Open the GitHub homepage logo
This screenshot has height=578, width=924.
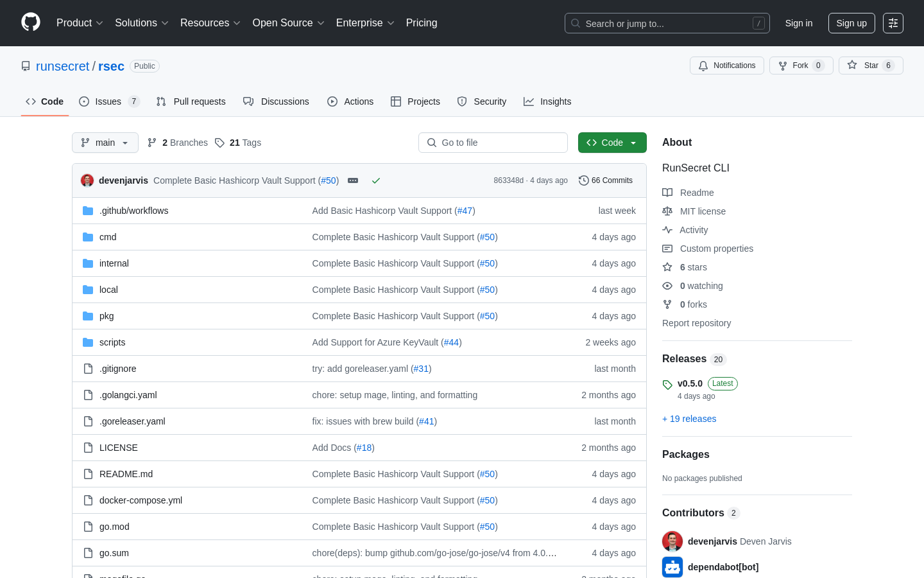tap(31, 22)
